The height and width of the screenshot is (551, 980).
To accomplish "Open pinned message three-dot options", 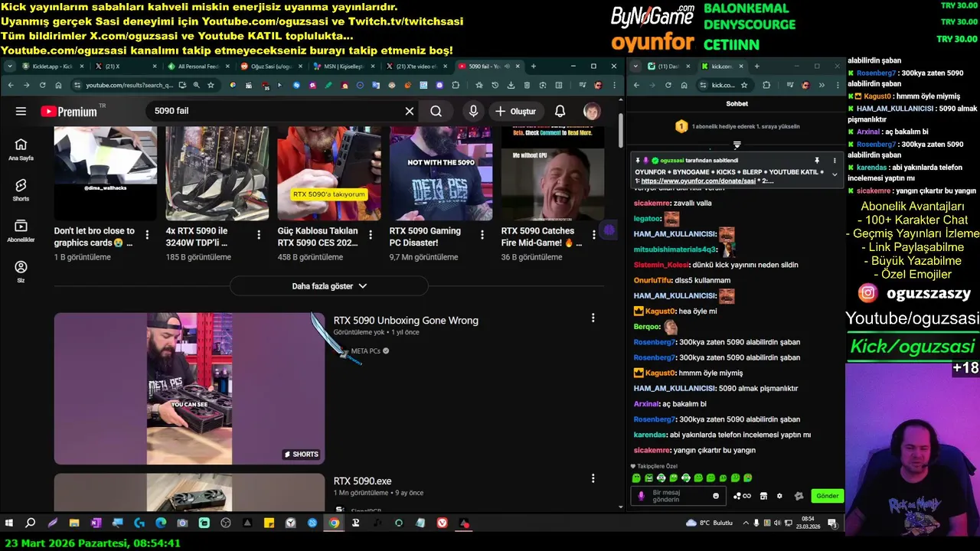I will tap(835, 161).
